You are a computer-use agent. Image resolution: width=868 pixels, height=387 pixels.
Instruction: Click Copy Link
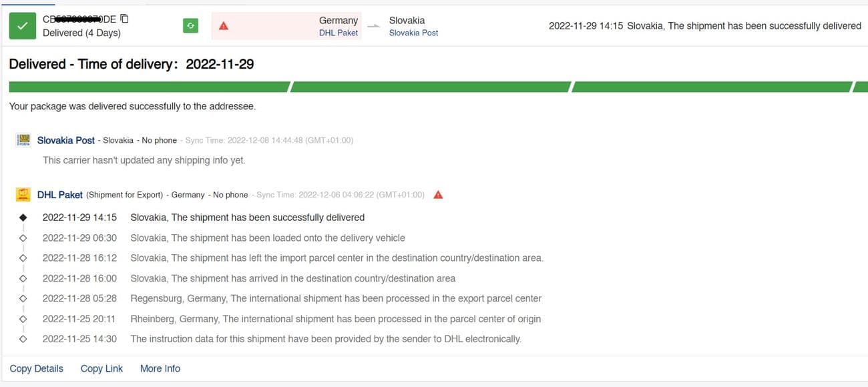tap(101, 368)
